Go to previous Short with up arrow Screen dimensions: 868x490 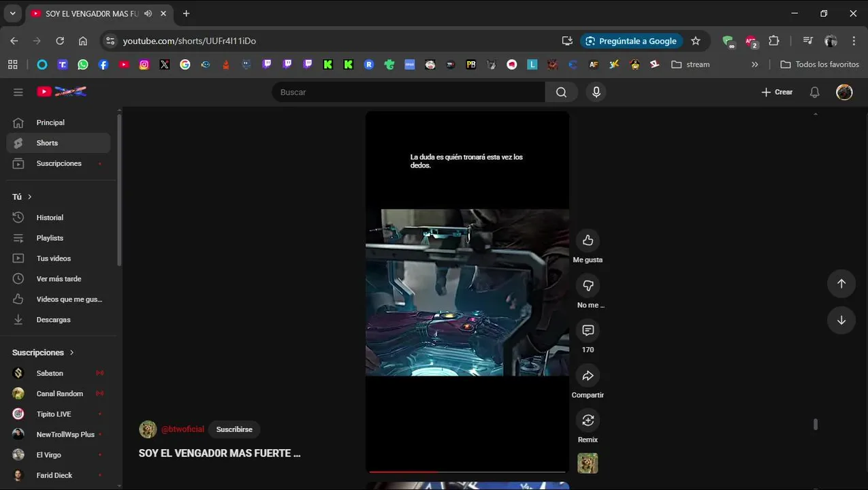pyautogui.click(x=841, y=284)
